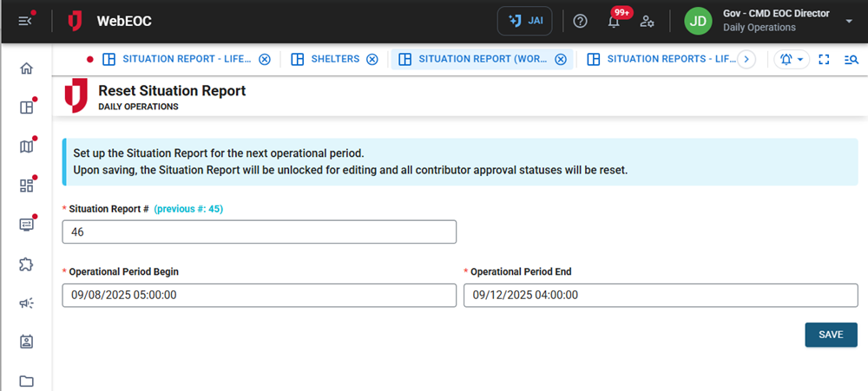Go to Home in sidebar

click(x=26, y=68)
